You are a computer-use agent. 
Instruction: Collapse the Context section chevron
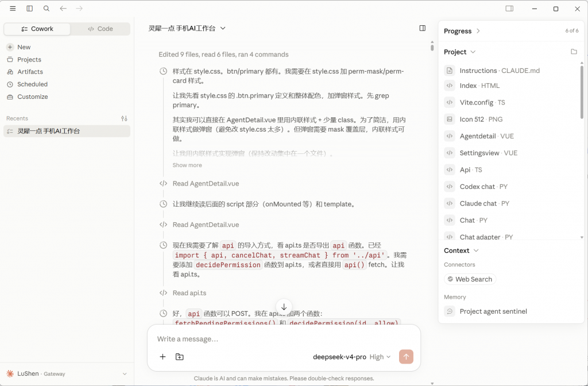[476, 250]
